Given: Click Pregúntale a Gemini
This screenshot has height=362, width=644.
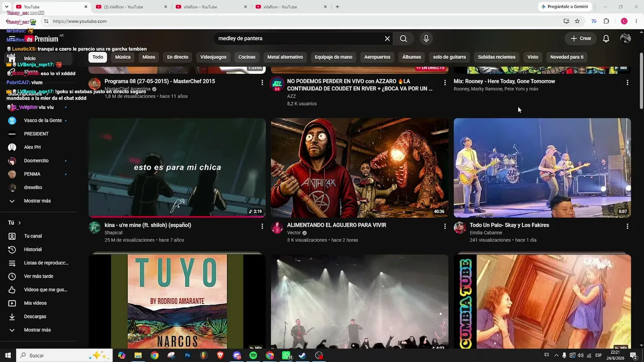Looking at the screenshot, I should [564, 7].
